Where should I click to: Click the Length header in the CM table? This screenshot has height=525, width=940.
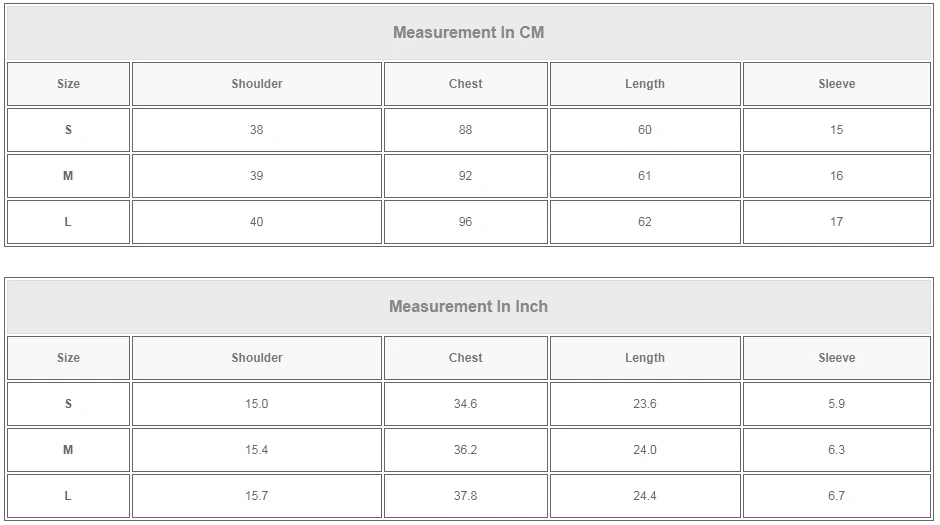tap(644, 84)
